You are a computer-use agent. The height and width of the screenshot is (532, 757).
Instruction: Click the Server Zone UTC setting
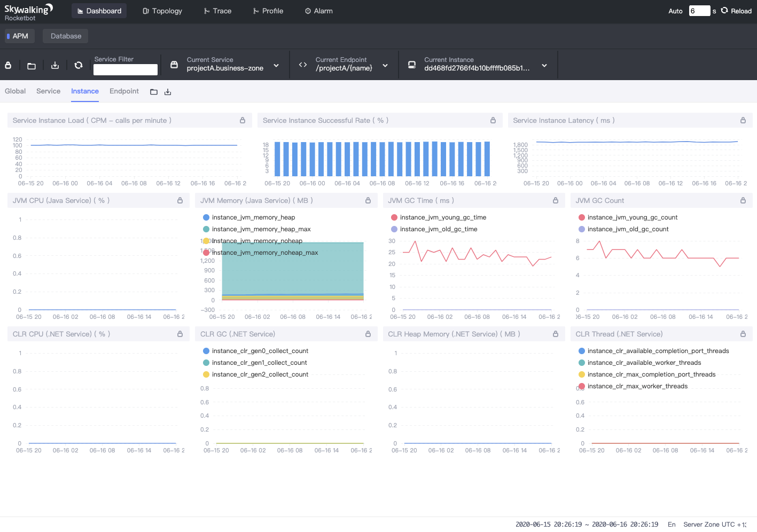pyautogui.click(x=715, y=525)
